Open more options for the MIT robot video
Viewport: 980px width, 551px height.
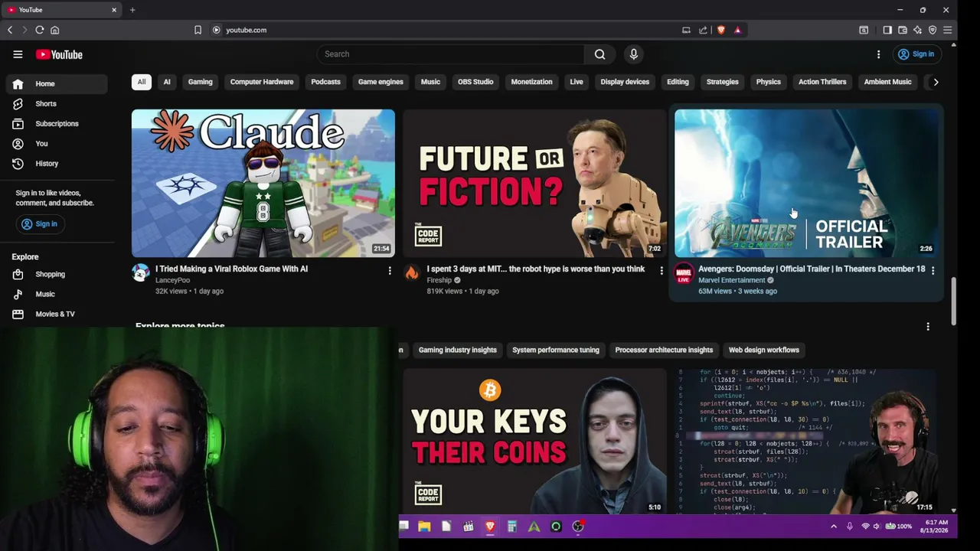coord(661,271)
